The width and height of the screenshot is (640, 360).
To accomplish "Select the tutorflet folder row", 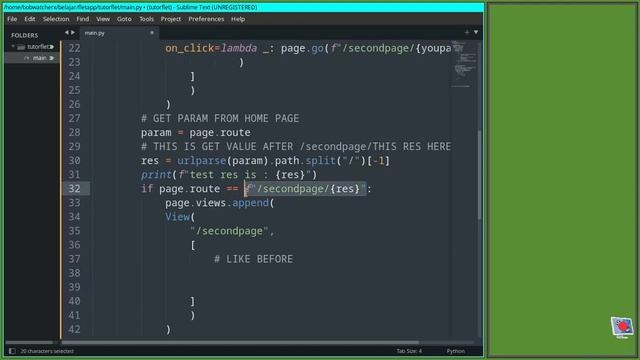I will 32,47.
